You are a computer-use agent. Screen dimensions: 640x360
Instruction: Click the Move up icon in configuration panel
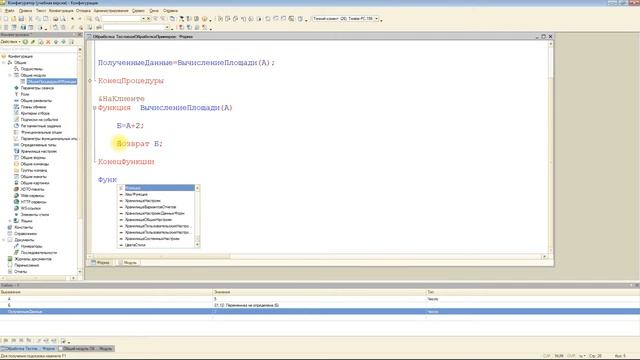click(x=56, y=42)
